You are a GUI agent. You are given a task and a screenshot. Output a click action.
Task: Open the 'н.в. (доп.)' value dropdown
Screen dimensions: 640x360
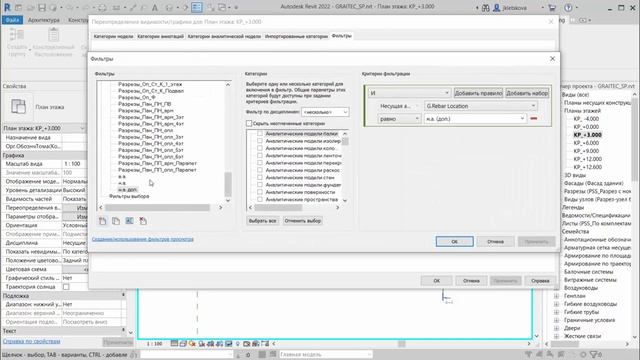coord(475,119)
